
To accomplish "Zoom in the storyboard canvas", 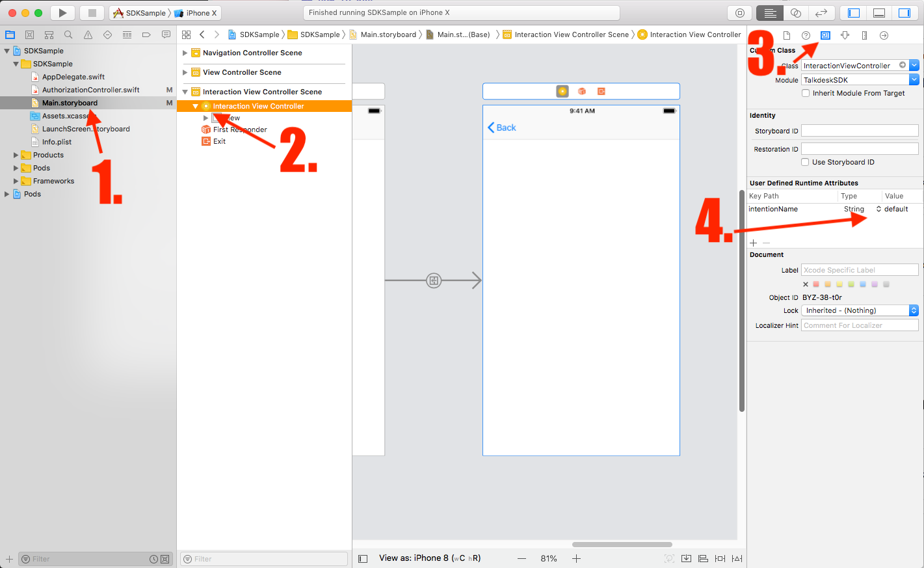I will click(576, 558).
